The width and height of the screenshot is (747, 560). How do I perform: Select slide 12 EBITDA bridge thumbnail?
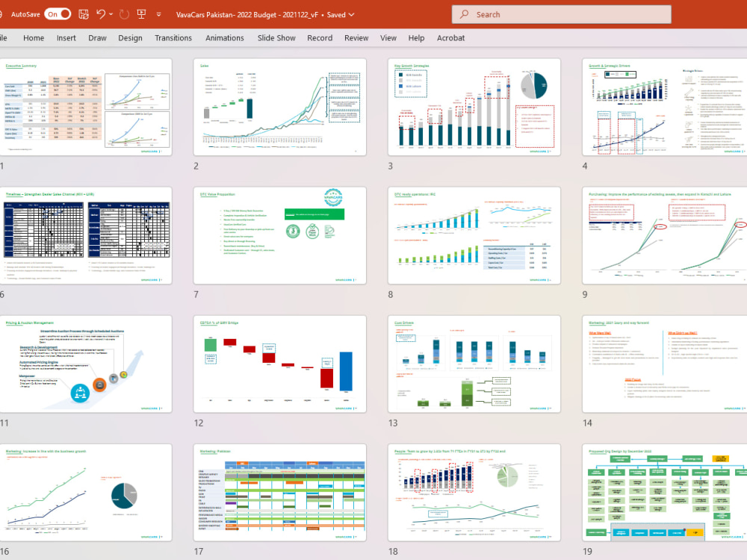(x=279, y=364)
